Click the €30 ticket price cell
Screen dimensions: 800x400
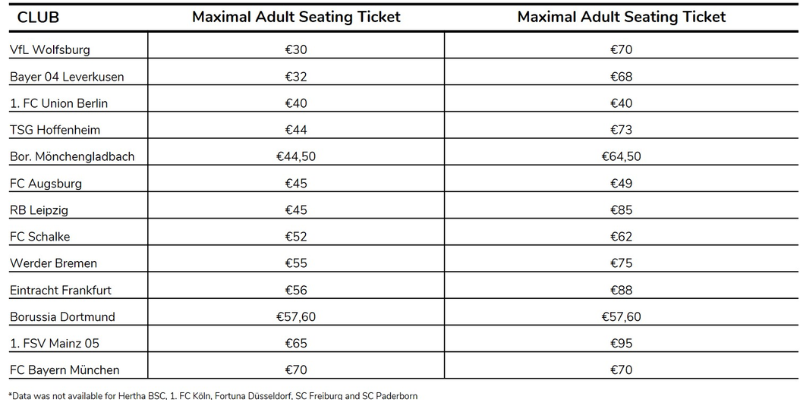pyautogui.click(x=296, y=49)
